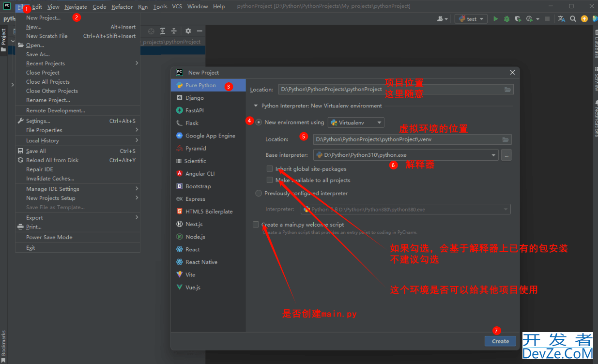Screen dimensions: 598x364
Task: Select Pure Python project type
Action: click(x=208, y=85)
